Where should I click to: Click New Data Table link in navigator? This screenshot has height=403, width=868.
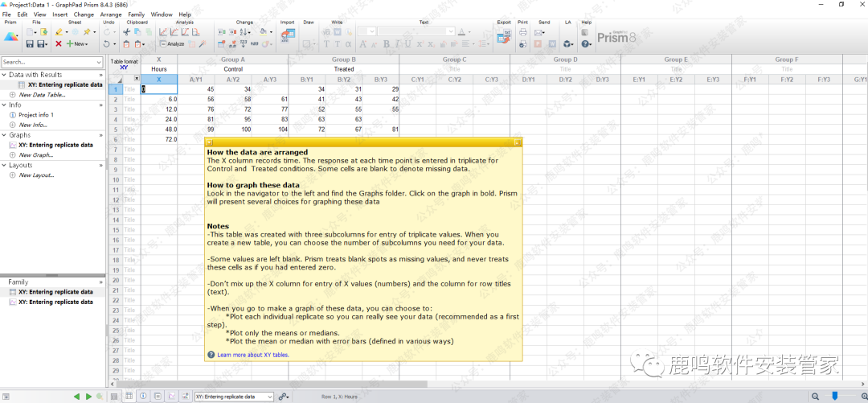(42, 95)
